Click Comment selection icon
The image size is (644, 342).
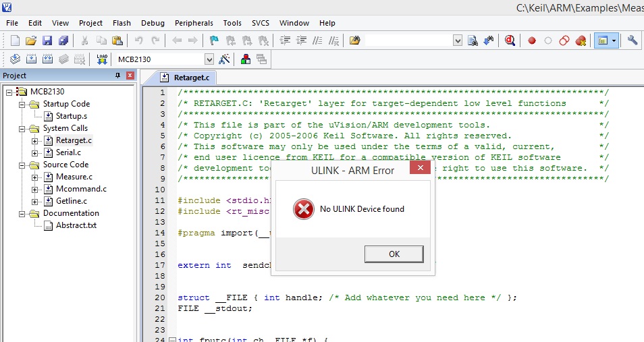pos(317,40)
